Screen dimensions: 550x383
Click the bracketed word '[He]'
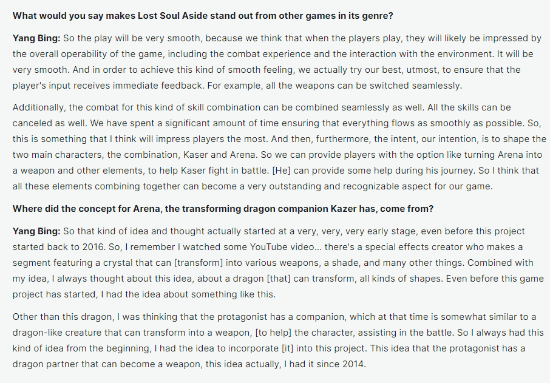coord(281,171)
